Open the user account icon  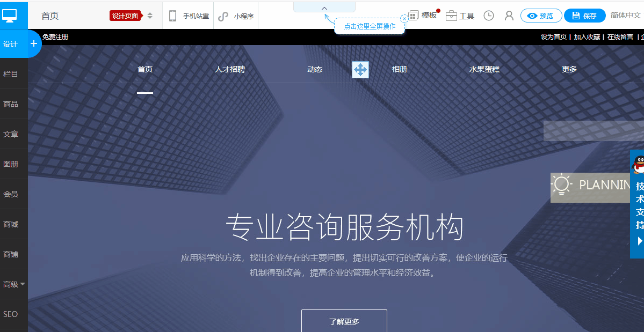(509, 16)
